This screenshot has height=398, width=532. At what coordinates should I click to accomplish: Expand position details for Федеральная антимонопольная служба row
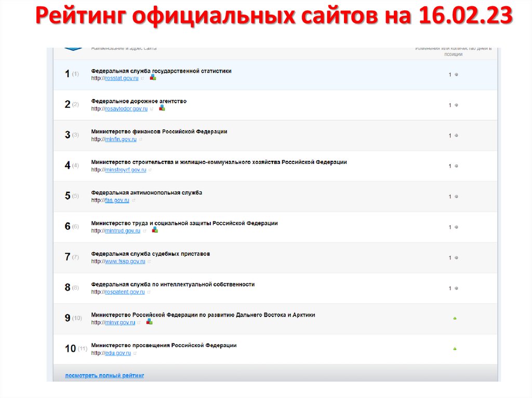[456, 196]
